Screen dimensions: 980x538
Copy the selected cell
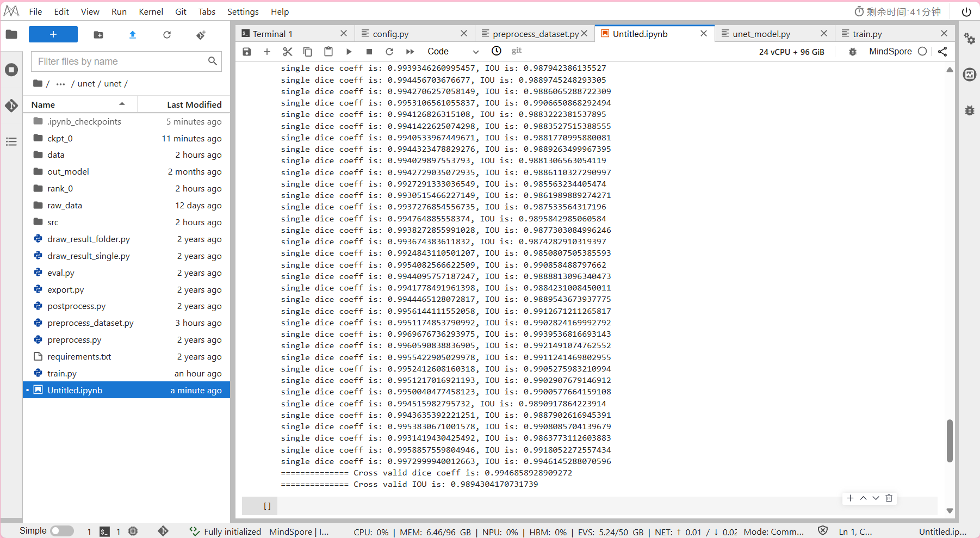tap(308, 51)
